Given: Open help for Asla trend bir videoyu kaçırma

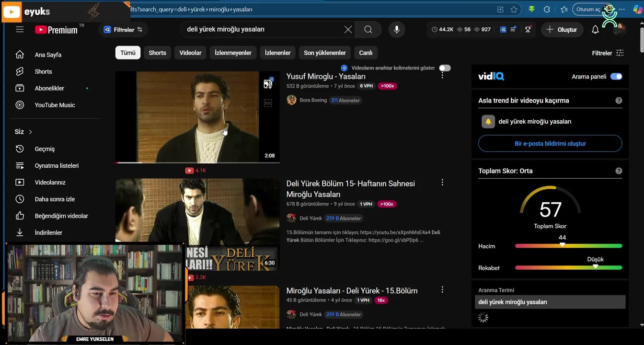Looking at the screenshot, I should tap(619, 101).
